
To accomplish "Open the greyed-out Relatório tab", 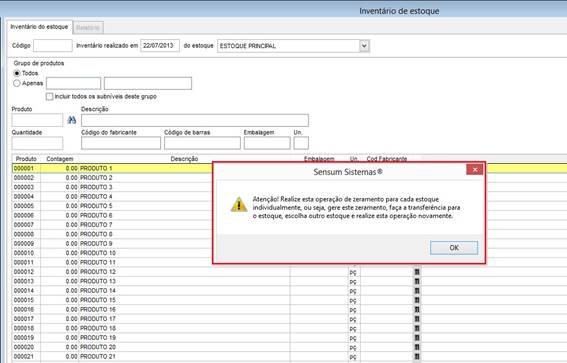I will (88, 28).
